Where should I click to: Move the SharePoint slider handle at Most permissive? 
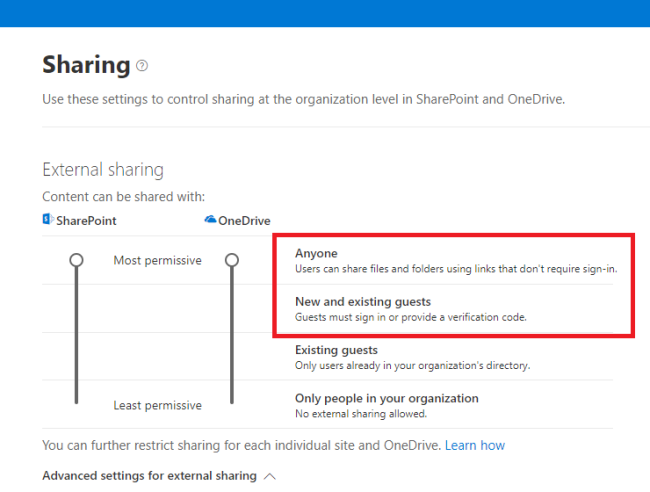pyautogui.click(x=76, y=260)
